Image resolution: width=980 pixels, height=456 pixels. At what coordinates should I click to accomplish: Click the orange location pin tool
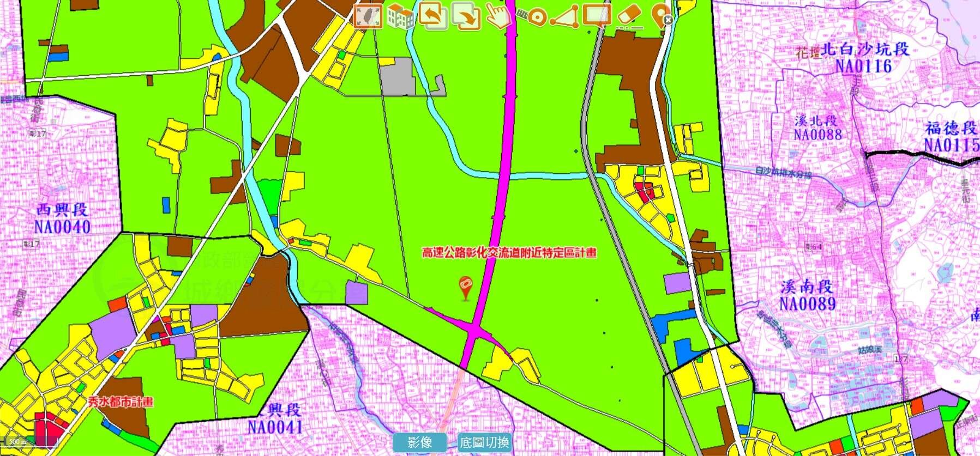659,15
